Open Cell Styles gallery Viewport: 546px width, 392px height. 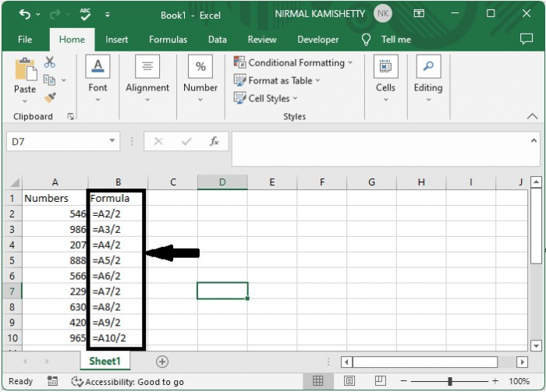pos(266,98)
